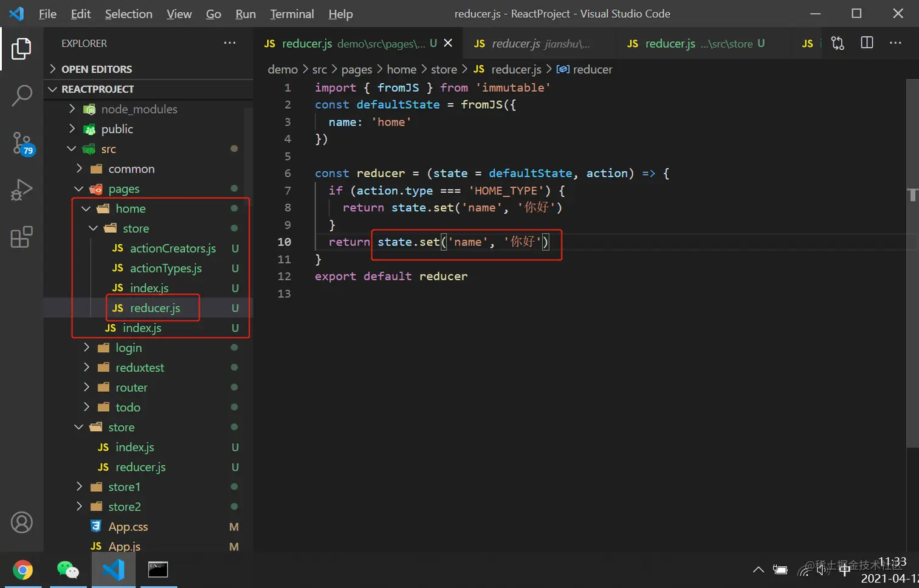Expand the node_modules folder

139,109
